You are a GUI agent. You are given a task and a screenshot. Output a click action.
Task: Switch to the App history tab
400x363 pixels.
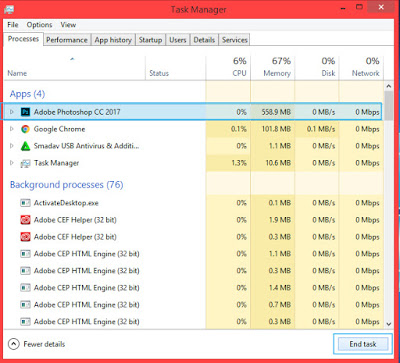pyautogui.click(x=113, y=40)
